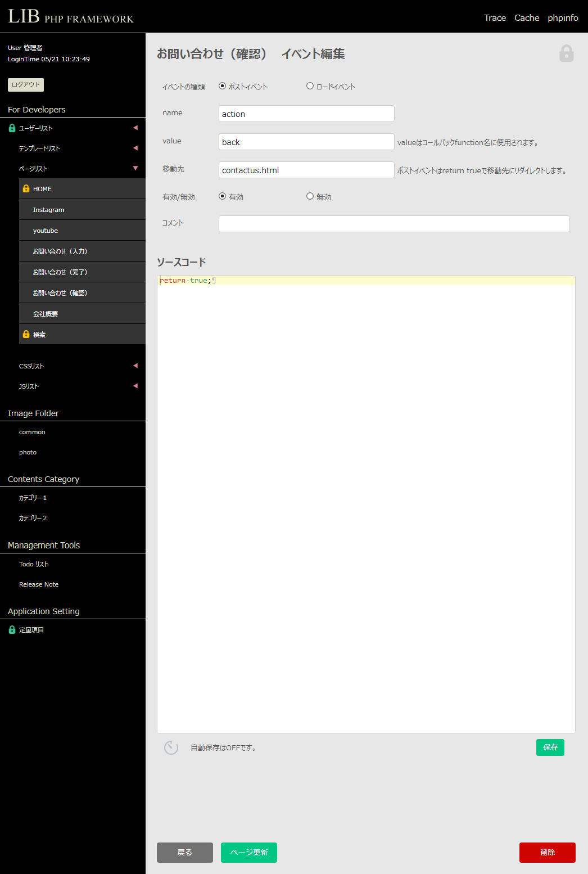Click the yellow lock icon beside 検索
The width and height of the screenshot is (588, 874).
tap(26, 335)
